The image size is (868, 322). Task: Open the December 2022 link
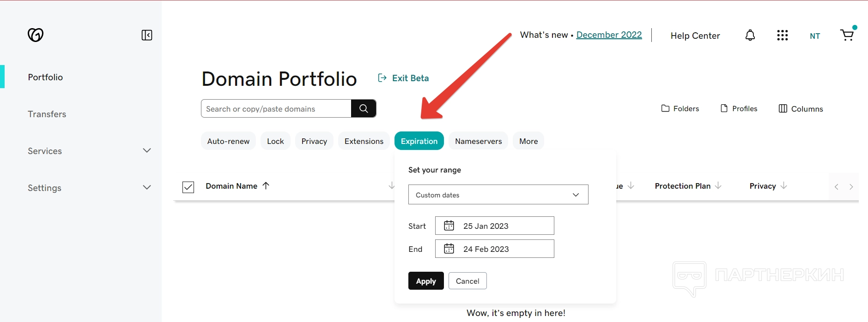point(609,35)
